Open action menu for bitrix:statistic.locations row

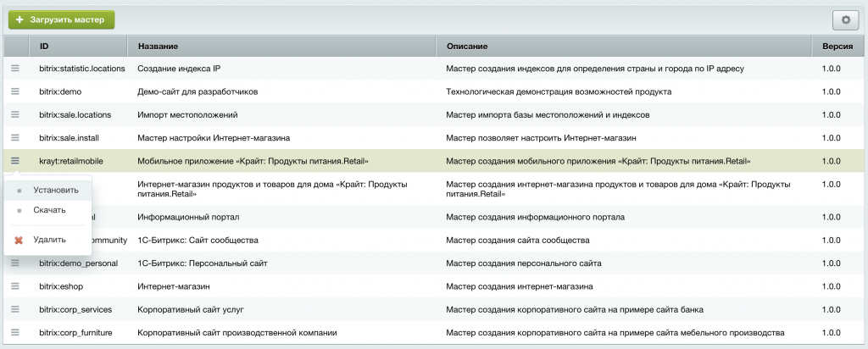tap(15, 68)
